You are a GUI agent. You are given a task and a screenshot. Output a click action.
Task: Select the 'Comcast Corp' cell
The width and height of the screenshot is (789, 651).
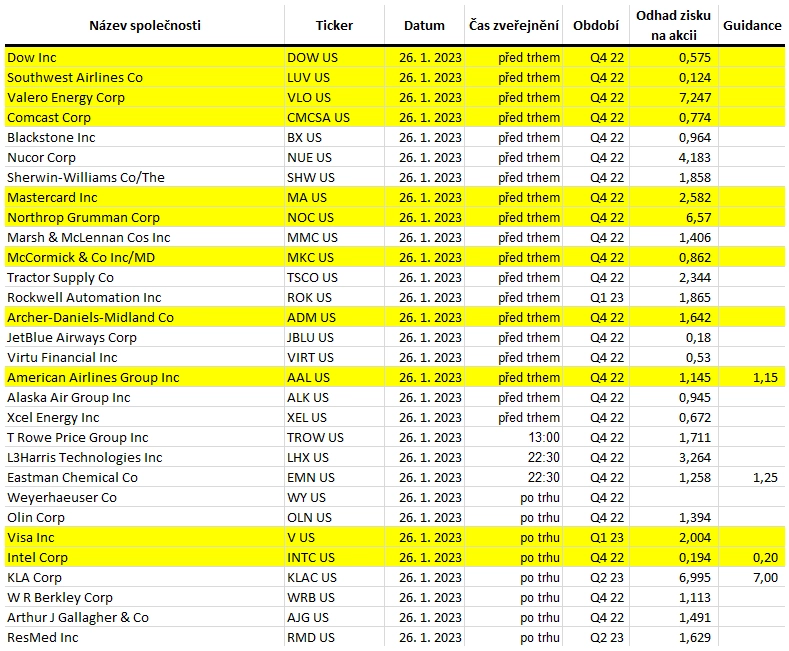tap(144, 117)
